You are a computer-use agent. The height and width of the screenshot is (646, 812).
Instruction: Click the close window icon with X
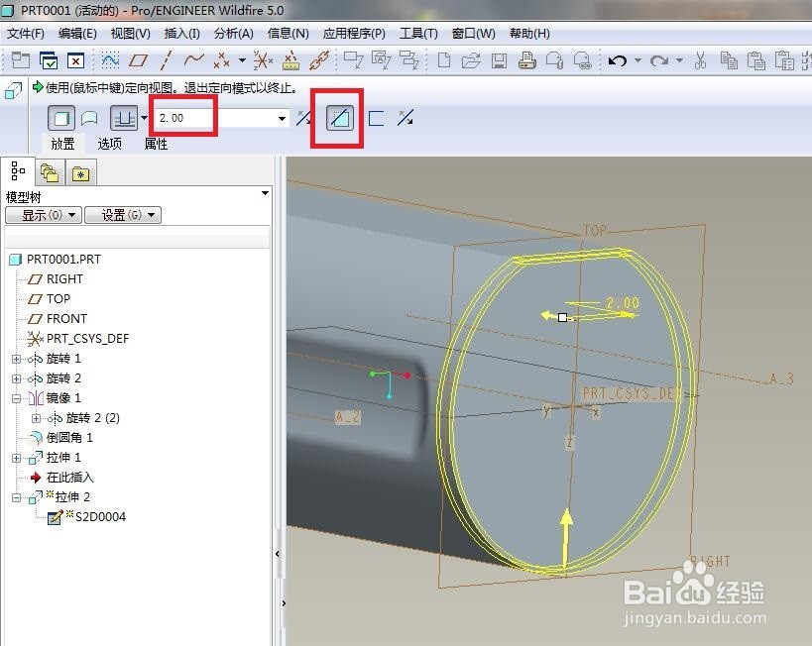[x=75, y=61]
